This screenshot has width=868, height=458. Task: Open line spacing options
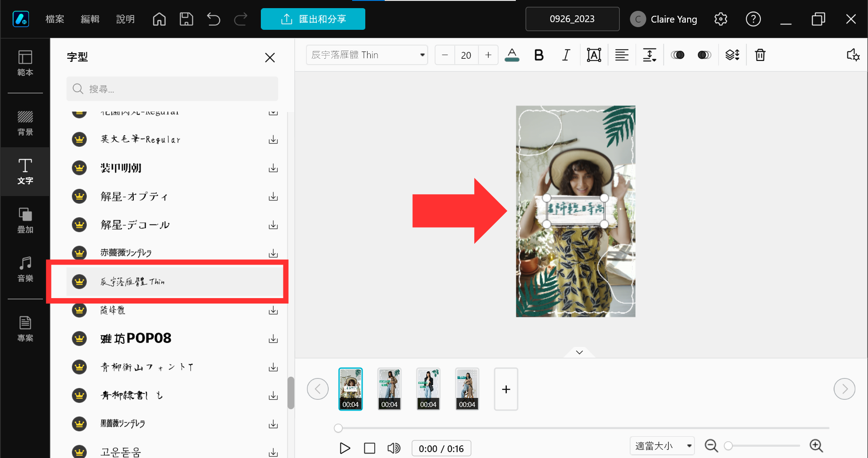pos(649,55)
